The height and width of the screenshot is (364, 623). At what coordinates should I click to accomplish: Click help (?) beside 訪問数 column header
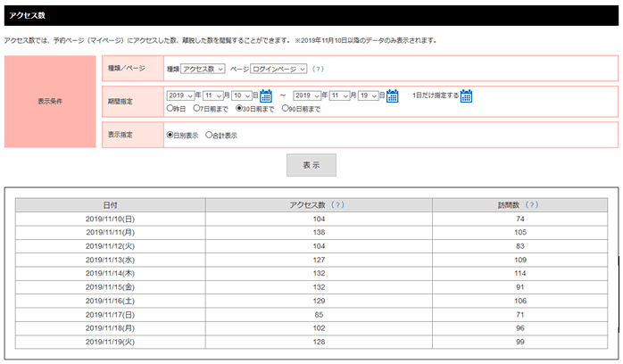click(532, 205)
